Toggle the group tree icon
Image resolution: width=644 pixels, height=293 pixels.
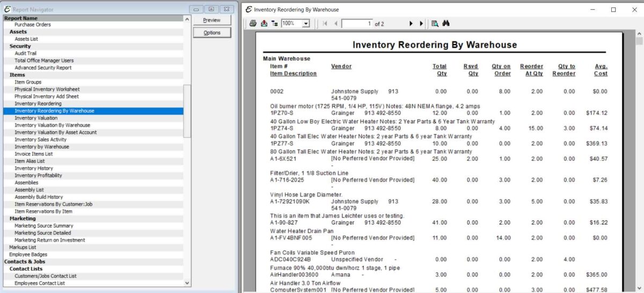click(275, 24)
